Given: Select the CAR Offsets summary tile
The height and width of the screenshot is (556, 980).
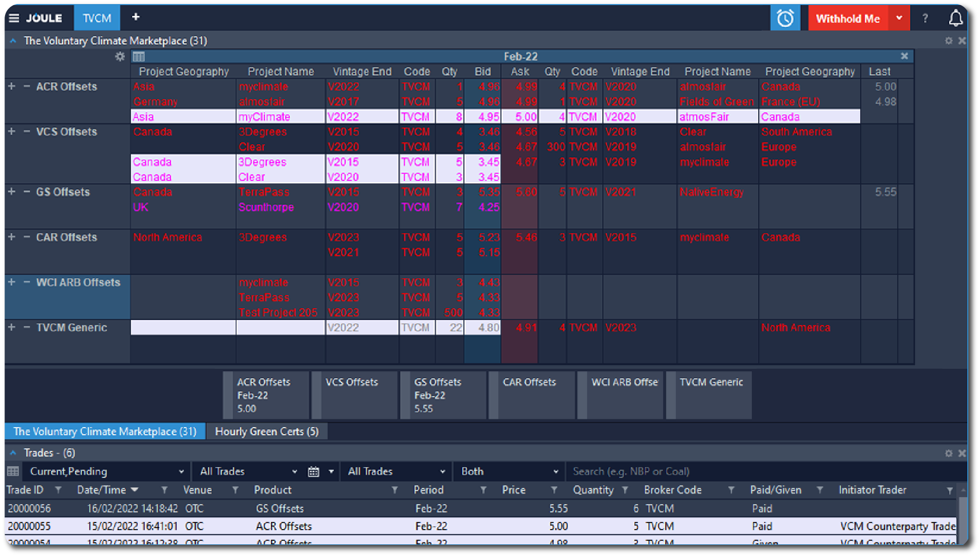Looking at the screenshot, I should pos(532,395).
